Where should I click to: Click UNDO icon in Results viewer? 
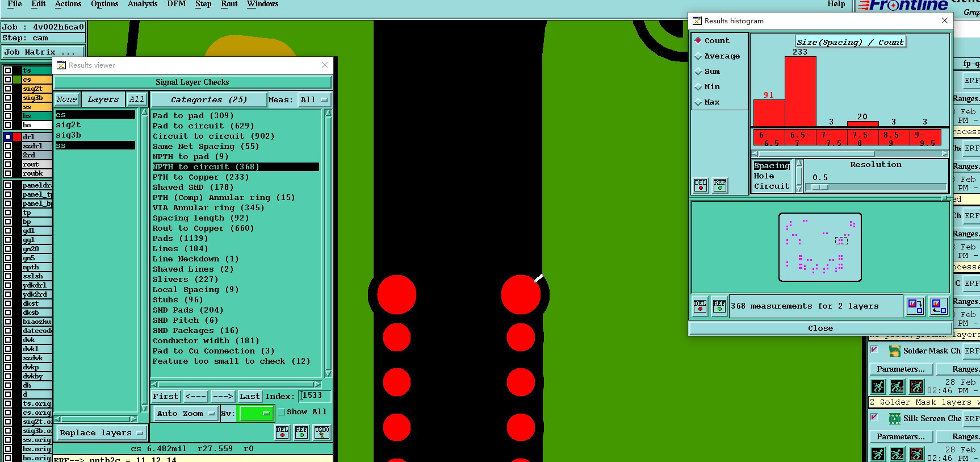321,432
